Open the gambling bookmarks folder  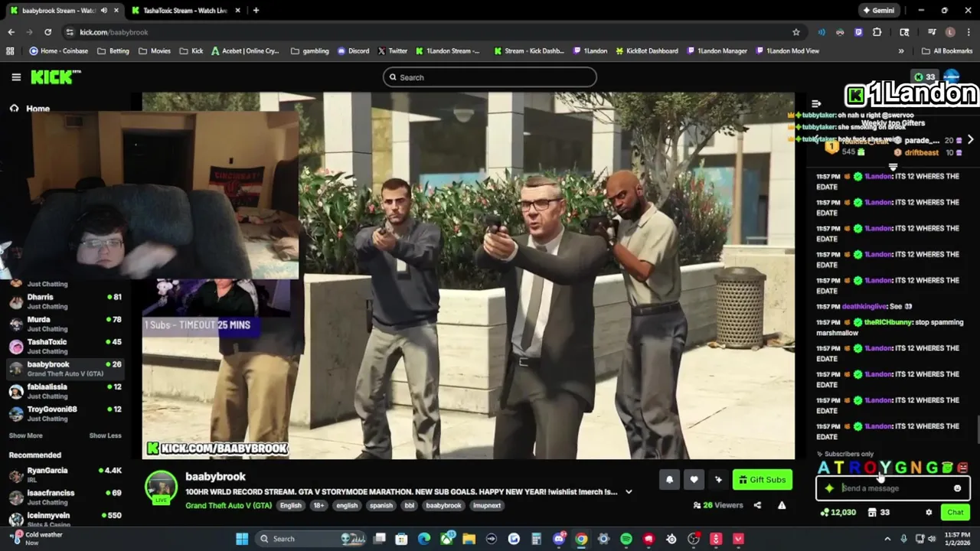[310, 51]
